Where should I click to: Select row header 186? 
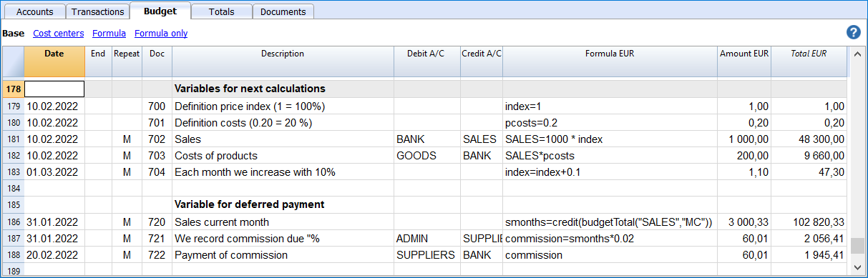[14, 222]
